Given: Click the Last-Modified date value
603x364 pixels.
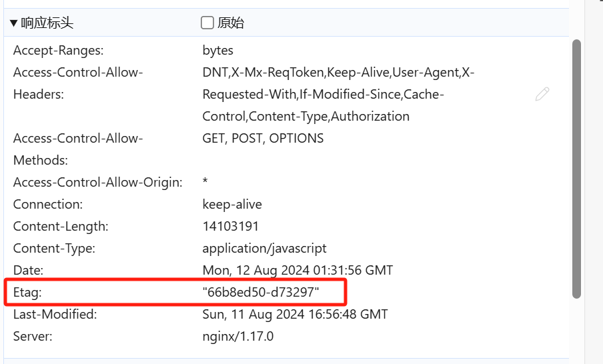Looking at the screenshot, I should [295, 315].
